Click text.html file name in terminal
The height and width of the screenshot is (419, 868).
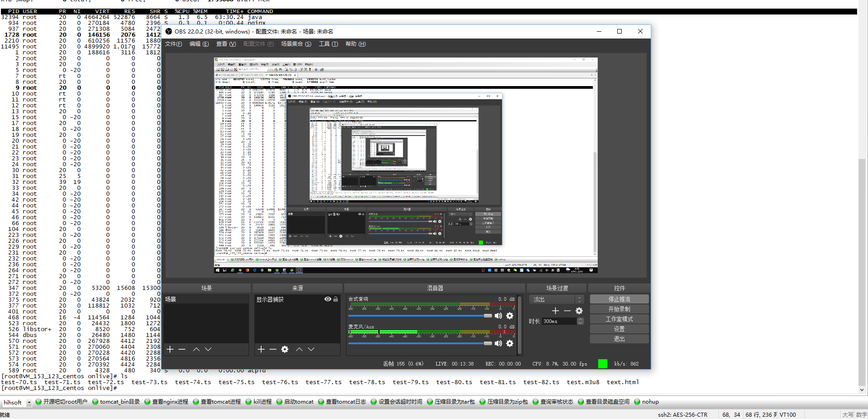coord(623,382)
